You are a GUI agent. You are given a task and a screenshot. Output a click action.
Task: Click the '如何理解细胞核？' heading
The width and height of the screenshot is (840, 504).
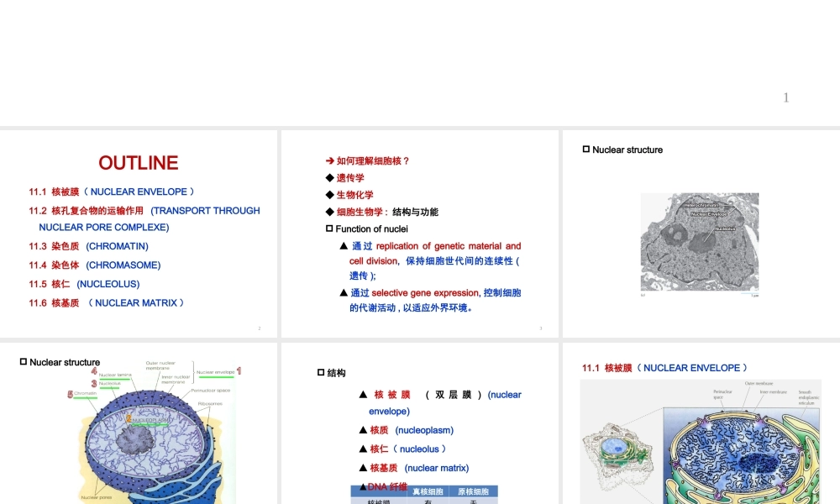(x=368, y=160)
